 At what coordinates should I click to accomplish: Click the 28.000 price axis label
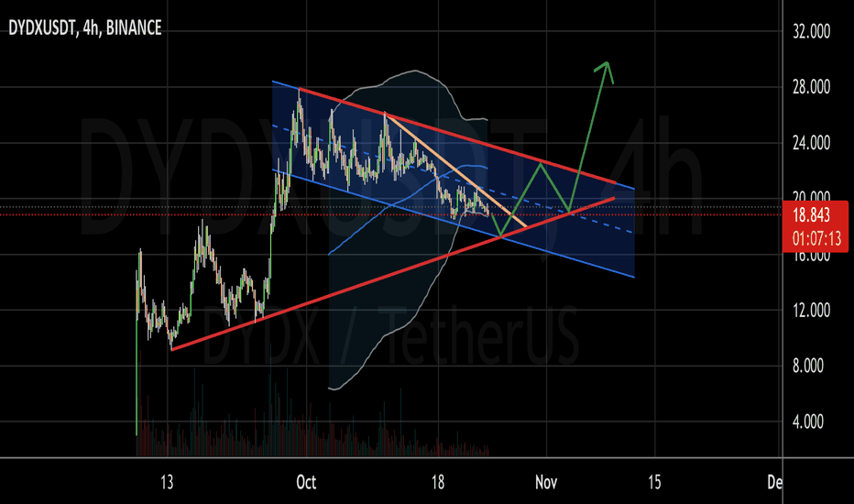[x=811, y=87]
